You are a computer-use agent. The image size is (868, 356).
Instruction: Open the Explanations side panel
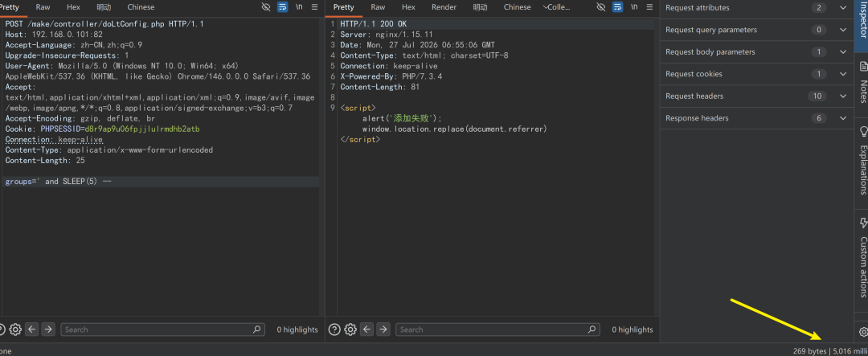(862, 161)
